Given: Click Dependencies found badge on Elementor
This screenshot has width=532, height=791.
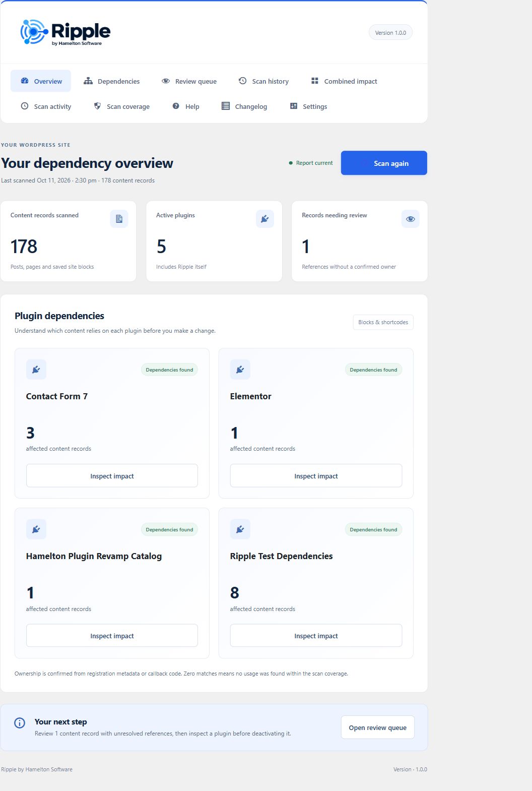Looking at the screenshot, I should (373, 370).
